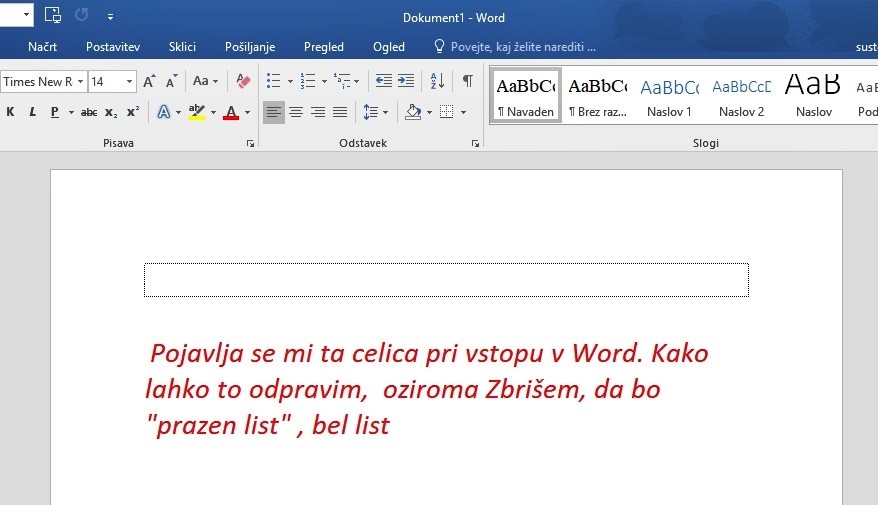Image resolution: width=878 pixels, height=505 pixels.
Task: Toggle italic (L) formatting
Action: tap(32, 112)
